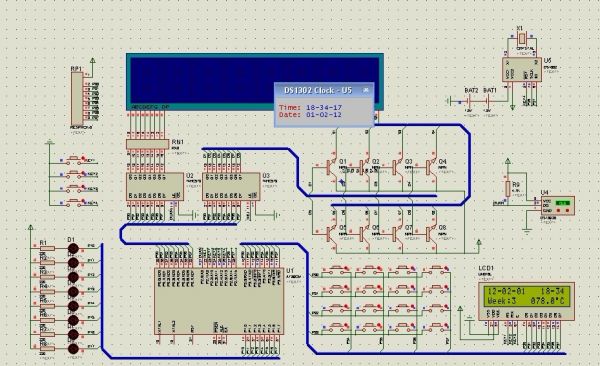Select resistor R9 near the temperature sensor

(508, 189)
